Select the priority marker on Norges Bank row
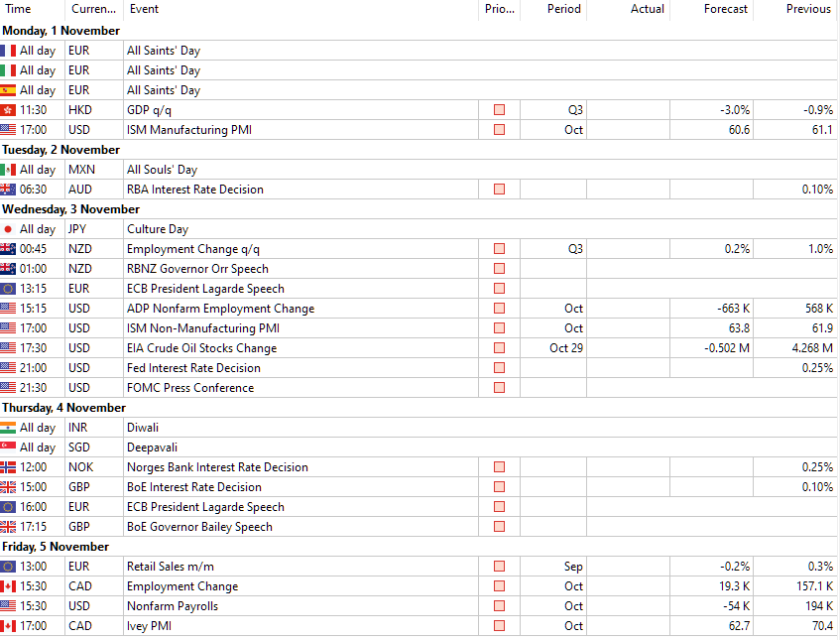840x640 pixels. pyautogui.click(x=499, y=467)
